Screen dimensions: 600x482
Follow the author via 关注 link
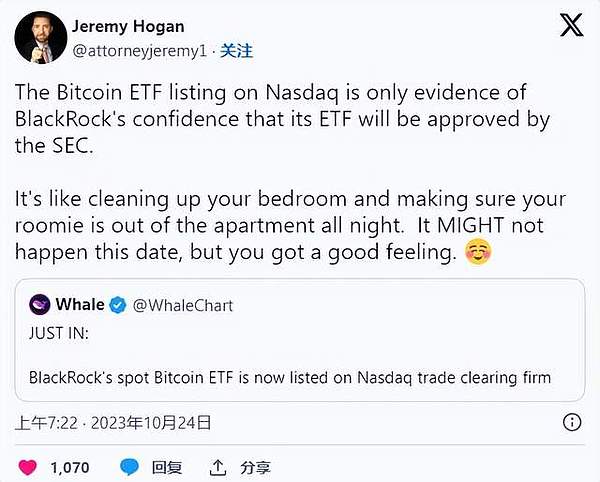click(236, 48)
